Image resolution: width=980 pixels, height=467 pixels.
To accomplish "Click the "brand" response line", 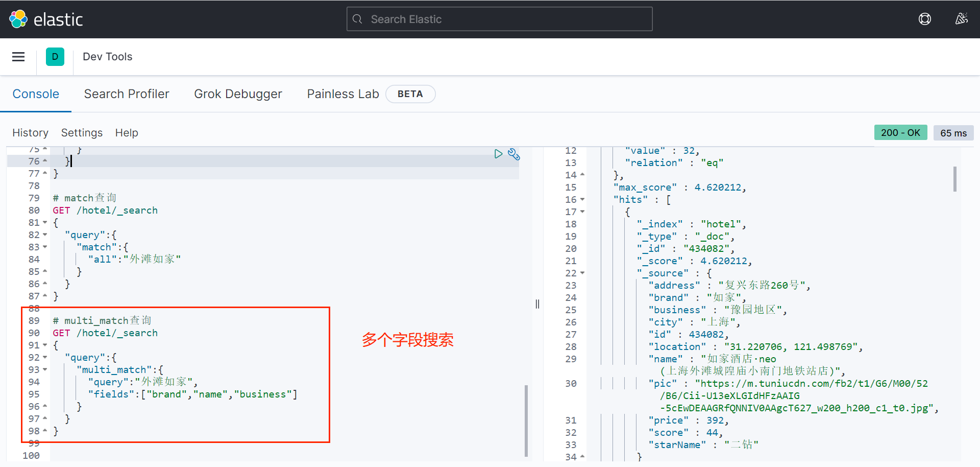I will [x=697, y=298].
